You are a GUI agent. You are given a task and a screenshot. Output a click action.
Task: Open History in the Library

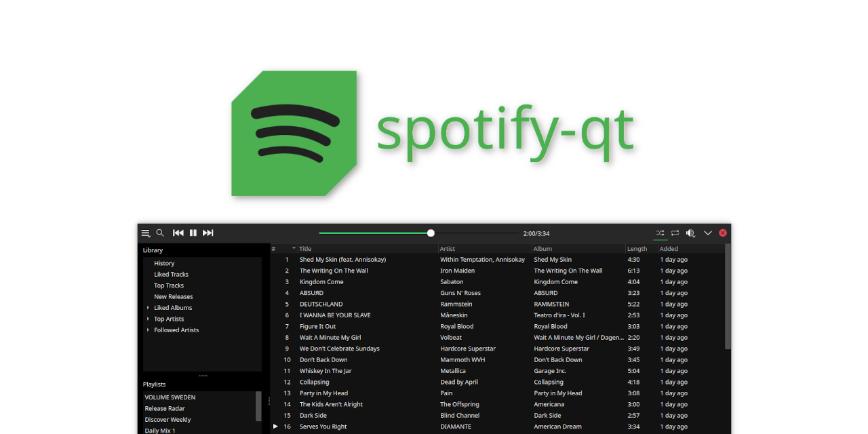[x=164, y=263]
